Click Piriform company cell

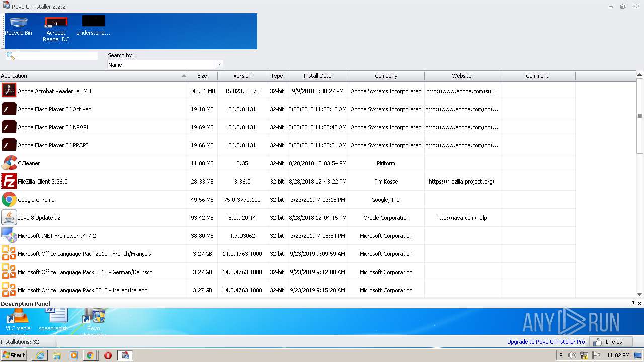pyautogui.click(x=386, y=163)
